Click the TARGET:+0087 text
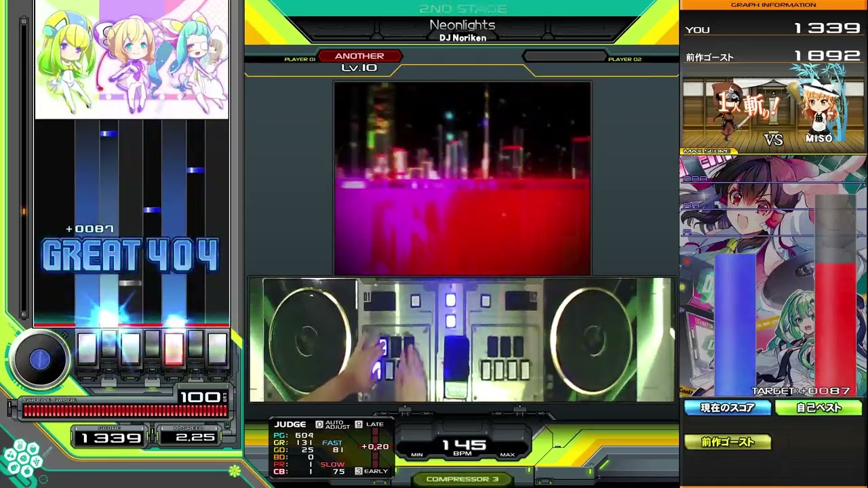 801,391
